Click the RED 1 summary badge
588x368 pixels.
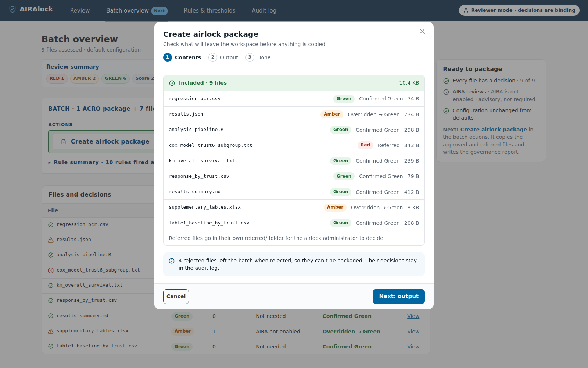(57, 78)
